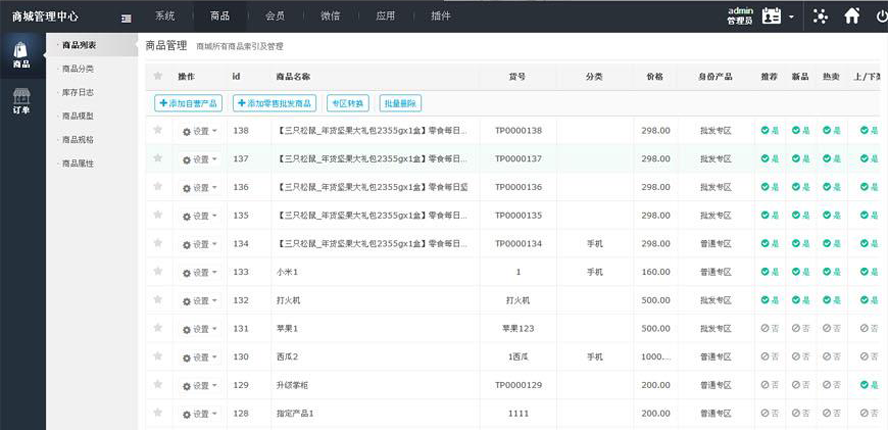Open the 商品 top menu
Screen dimensions: 888x430
[x=220, y=16]
